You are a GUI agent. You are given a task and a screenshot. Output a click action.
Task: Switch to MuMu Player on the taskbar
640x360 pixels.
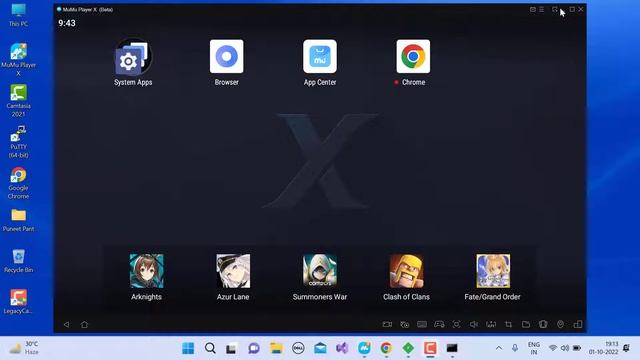coord(364,348)
